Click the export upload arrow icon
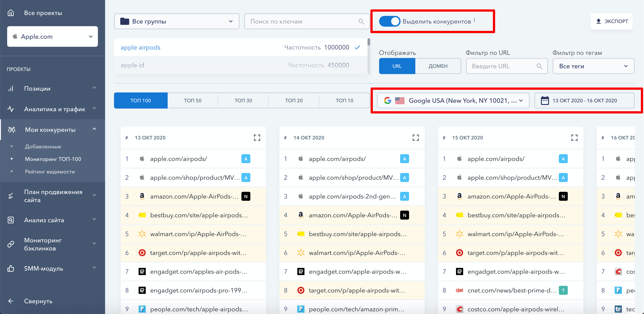Image resolution: width=644 pixels, height=314 pixels. [x=598, y=21]
